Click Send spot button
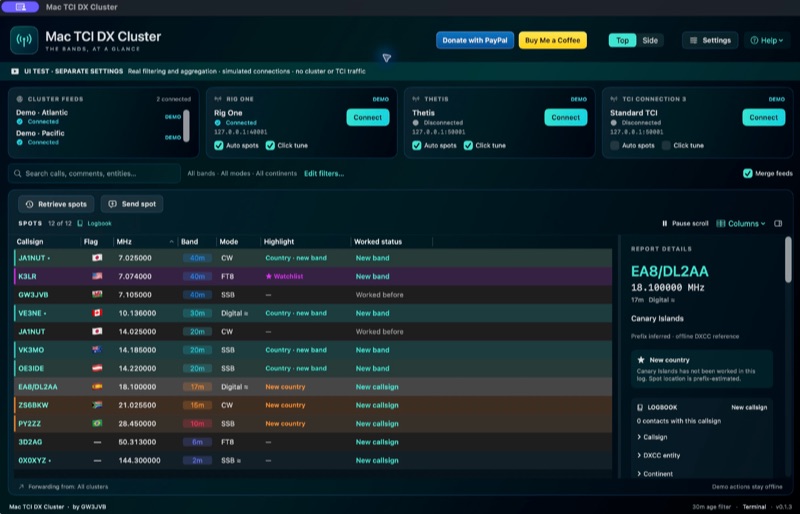Image resolution: width=800 pixels, height=514 pixels. click(132, 204)
